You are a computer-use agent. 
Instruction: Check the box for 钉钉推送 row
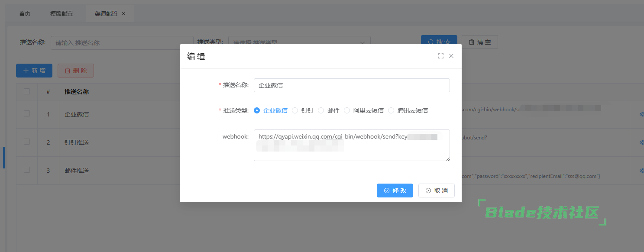point(27,142)
